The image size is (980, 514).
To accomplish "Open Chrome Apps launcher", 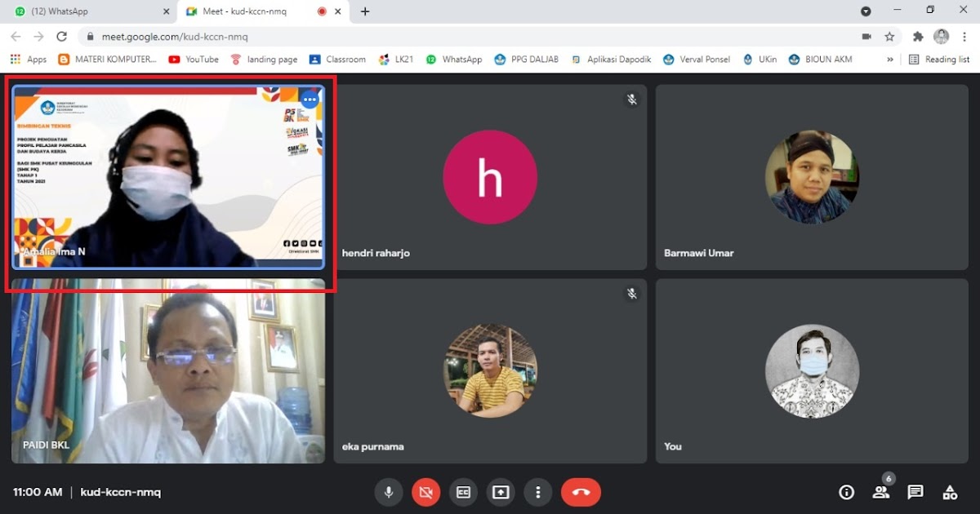I will point(14,59).
